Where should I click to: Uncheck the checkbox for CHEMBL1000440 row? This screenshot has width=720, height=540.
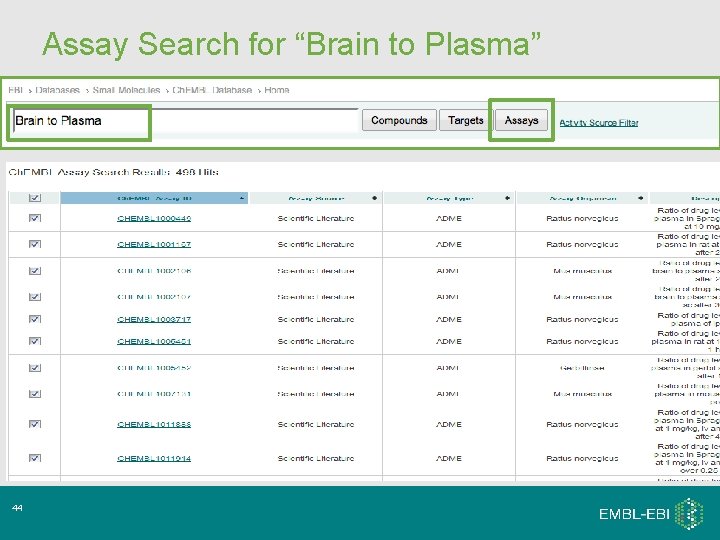pos(35,218)
